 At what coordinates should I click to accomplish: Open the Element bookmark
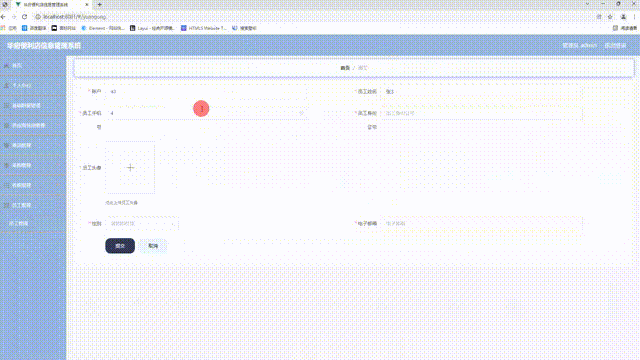[103, 28]
